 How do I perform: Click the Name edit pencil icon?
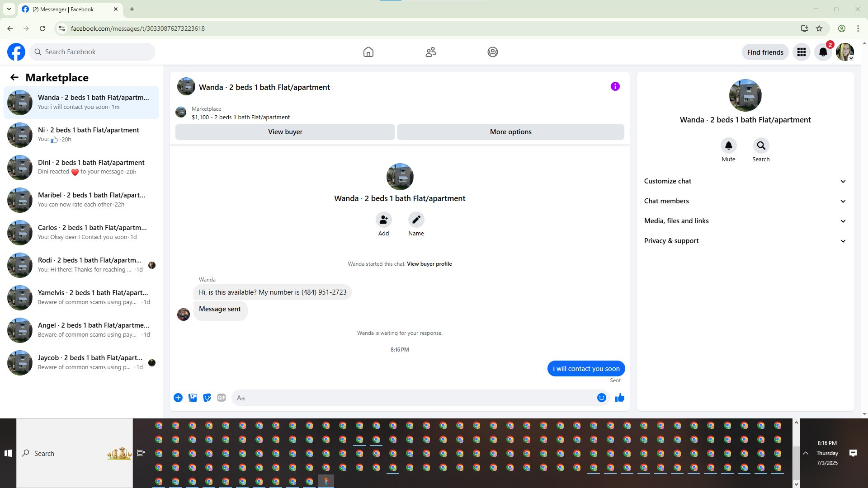[x=416, y=220]
